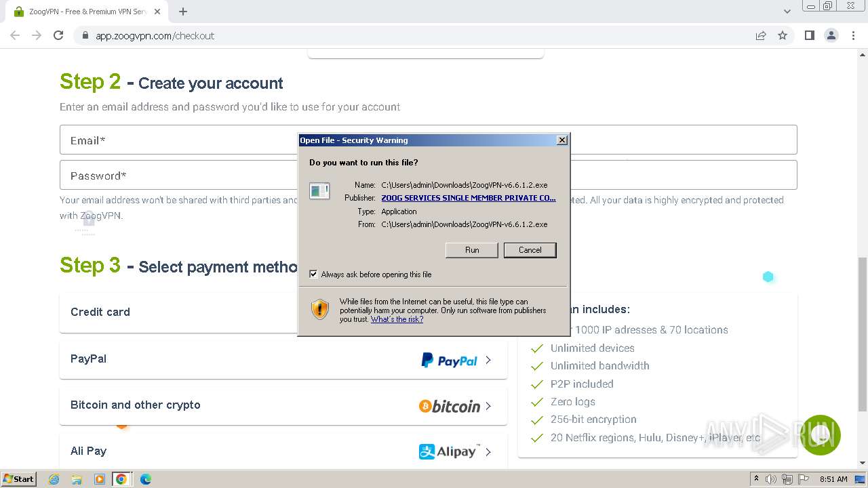Click Run in the Security Warning dialog
This screenshot has height=488, width=868.
(472, 250)
